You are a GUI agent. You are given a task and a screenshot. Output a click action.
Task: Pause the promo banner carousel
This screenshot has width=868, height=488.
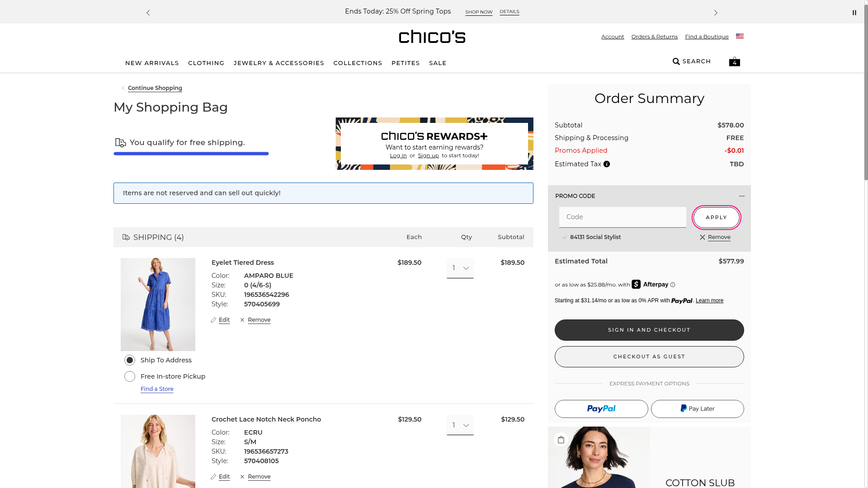(x=854, y=13)
